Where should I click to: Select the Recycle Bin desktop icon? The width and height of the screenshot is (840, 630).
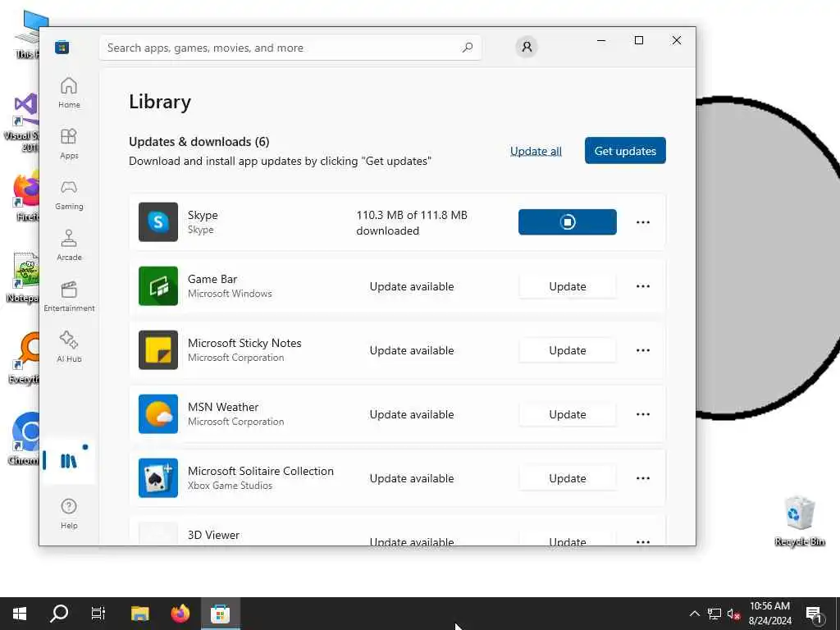(x=799, y=522)
